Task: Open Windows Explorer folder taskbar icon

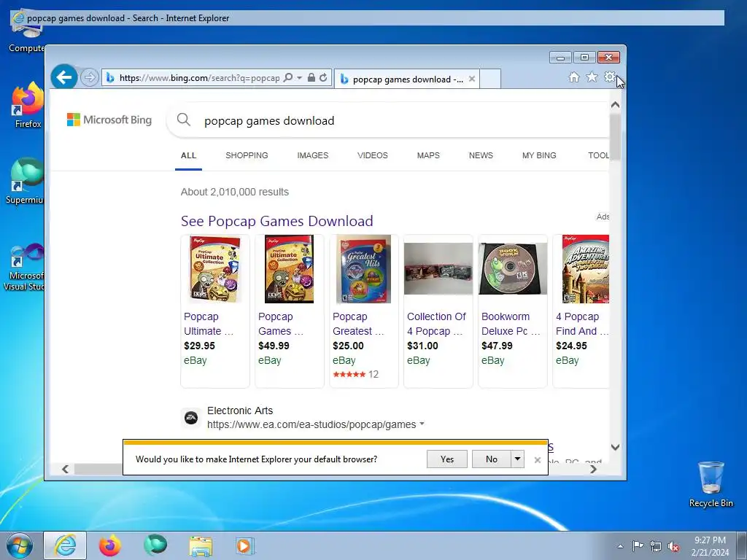Action: (x=201, y=545)
